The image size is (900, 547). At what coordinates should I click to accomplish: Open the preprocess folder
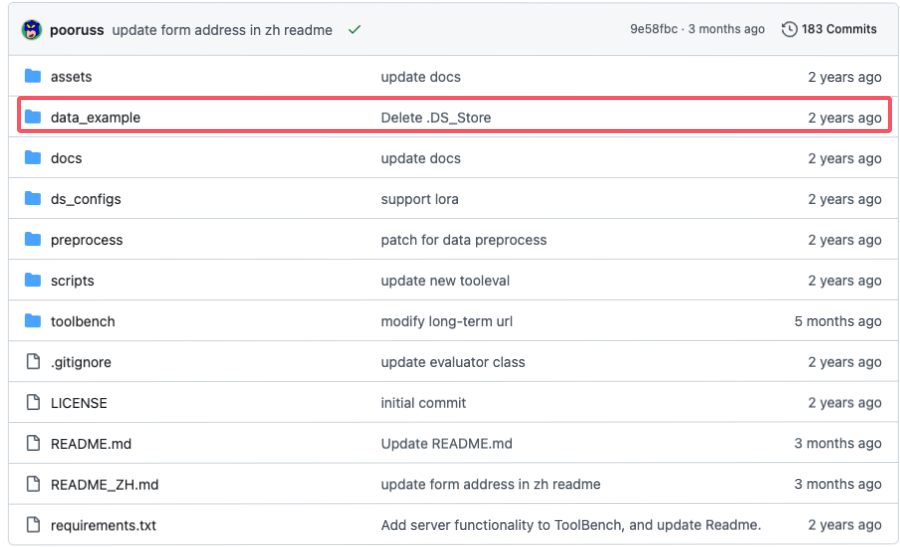87,240
